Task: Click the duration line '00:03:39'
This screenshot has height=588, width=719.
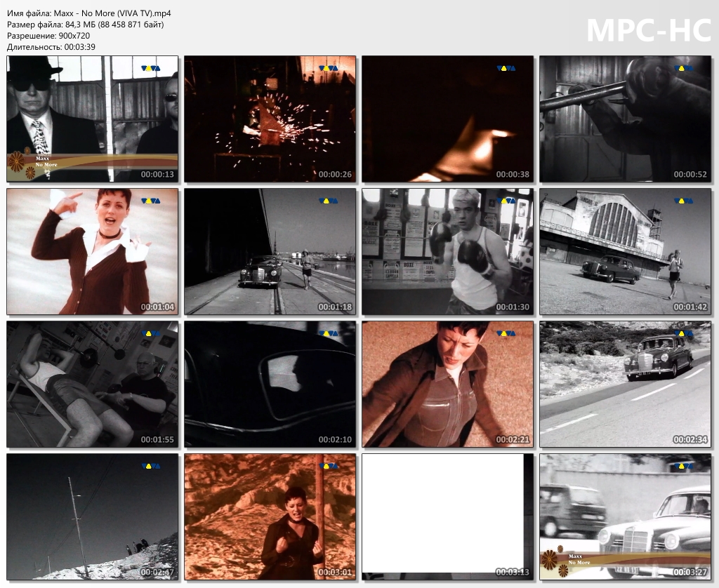Action: (51, 47)
